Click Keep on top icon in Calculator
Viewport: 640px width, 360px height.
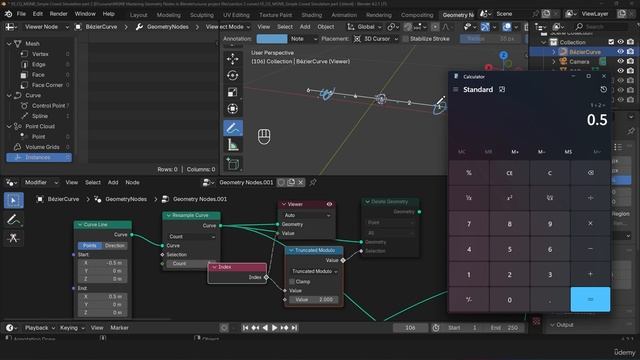click(x=502, y=89)
